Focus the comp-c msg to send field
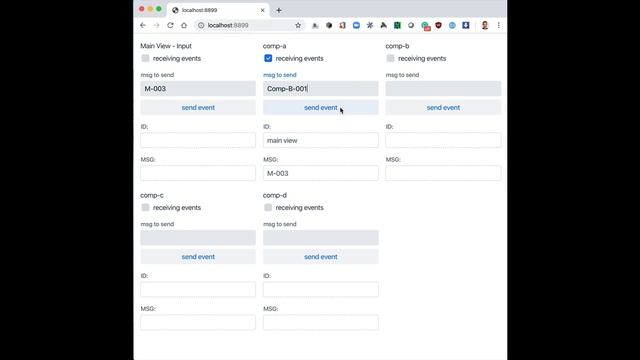 click(198, 238)
